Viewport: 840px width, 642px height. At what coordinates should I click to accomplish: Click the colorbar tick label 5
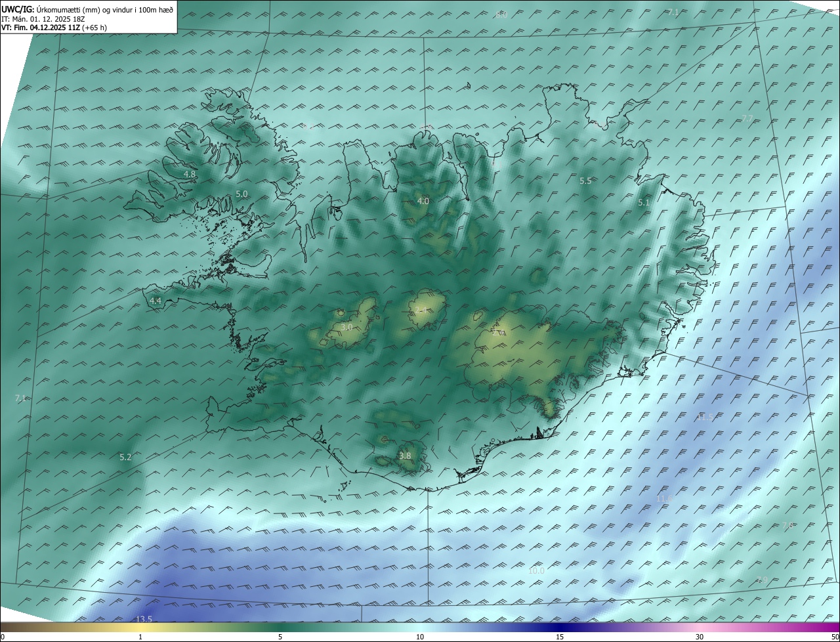coord(280,637)
